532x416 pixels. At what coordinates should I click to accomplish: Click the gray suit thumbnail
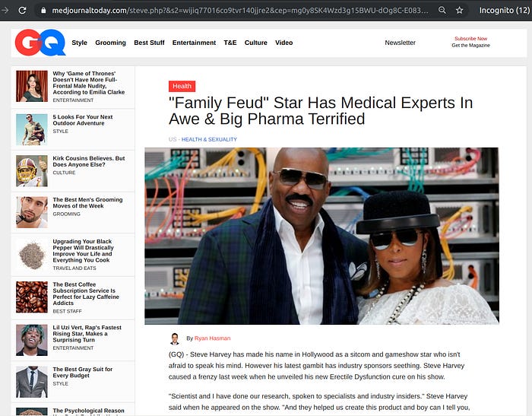[32, 382]
